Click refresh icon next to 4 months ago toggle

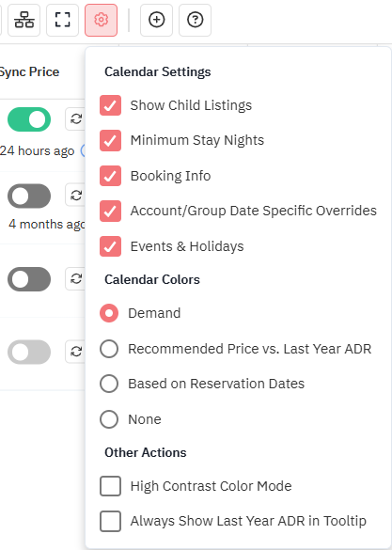point(76,195)
